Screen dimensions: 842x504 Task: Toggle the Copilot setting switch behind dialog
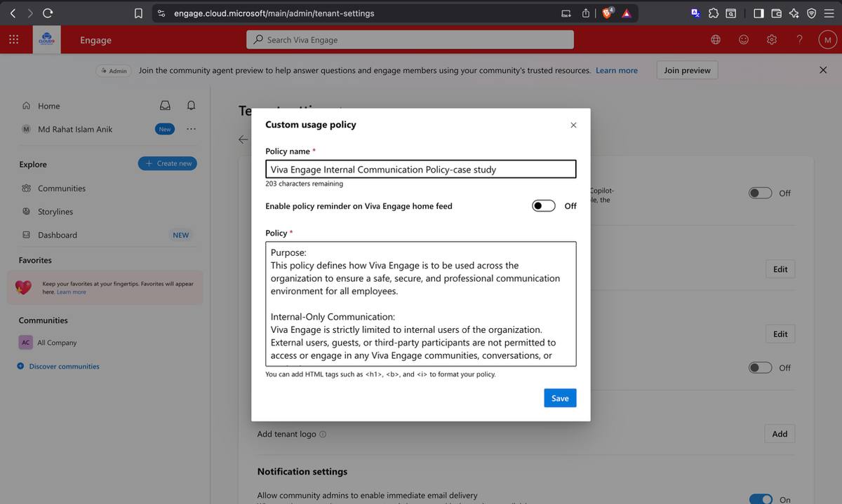click(761, 193)
